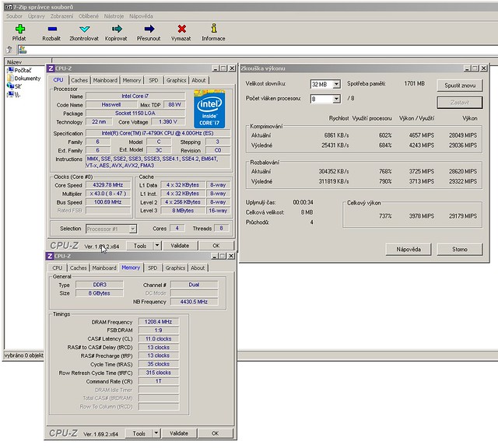Open the Soubor menu
Screen dimensions: 498x448
coord(14,16)
